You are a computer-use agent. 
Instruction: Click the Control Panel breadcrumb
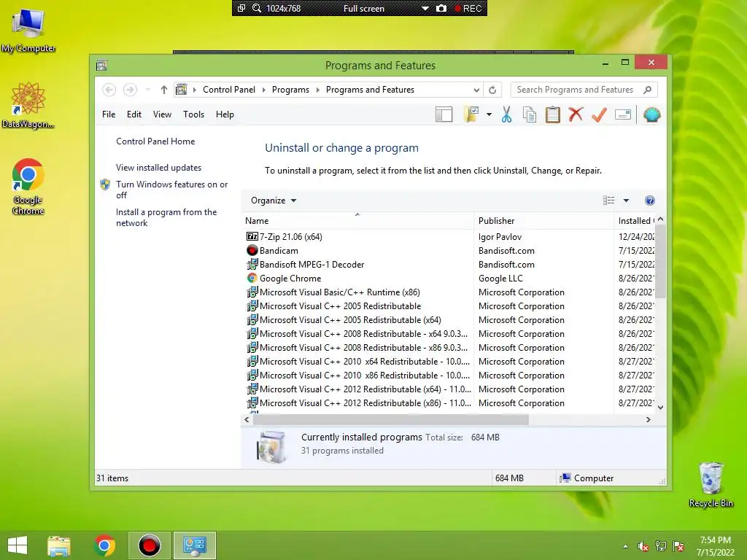[228, 90]
